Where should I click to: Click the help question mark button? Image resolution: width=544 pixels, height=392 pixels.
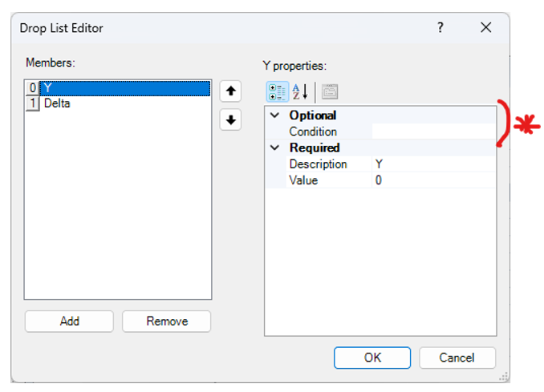click(440, 28)
